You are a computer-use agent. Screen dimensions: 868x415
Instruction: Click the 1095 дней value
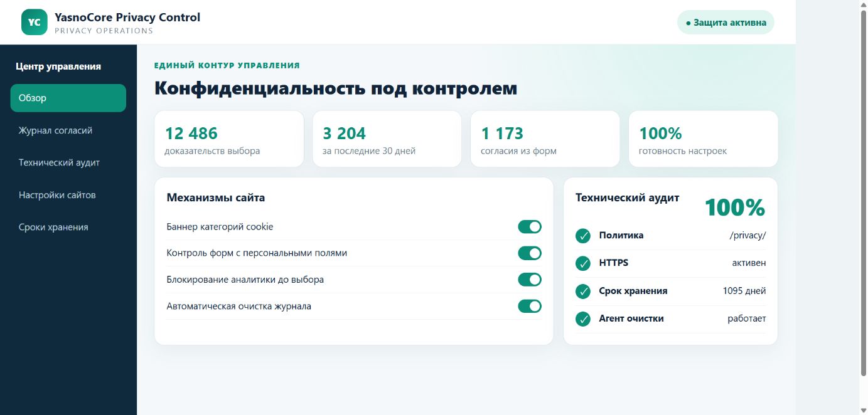[x=744, y=292]
